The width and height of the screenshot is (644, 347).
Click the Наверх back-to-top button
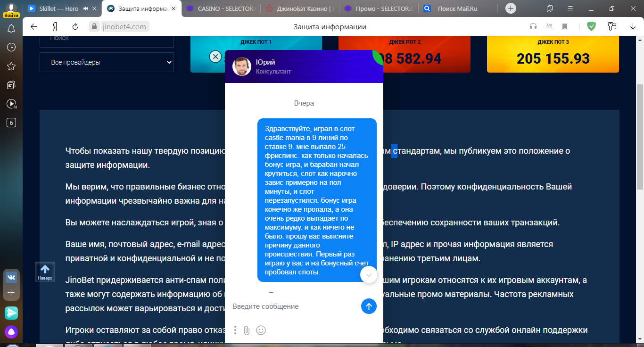(45, 272)
